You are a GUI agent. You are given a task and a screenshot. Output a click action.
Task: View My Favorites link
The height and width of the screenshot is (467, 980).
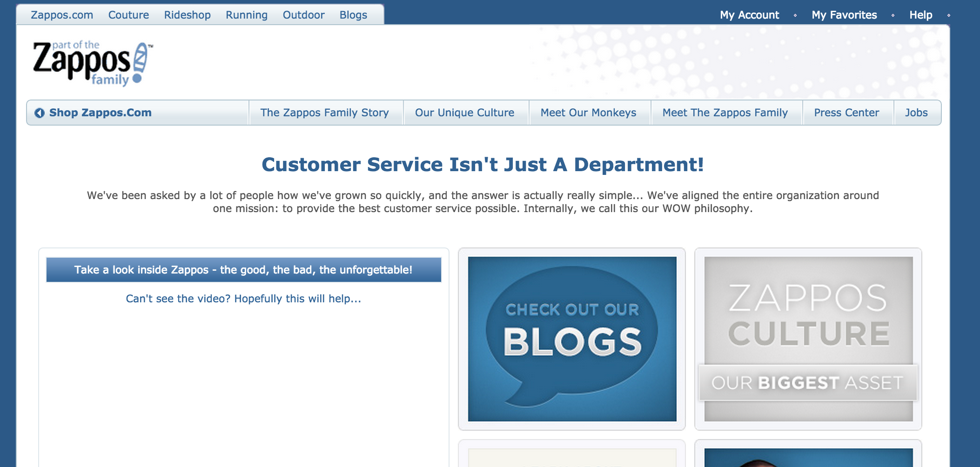[x=844, y=15]
